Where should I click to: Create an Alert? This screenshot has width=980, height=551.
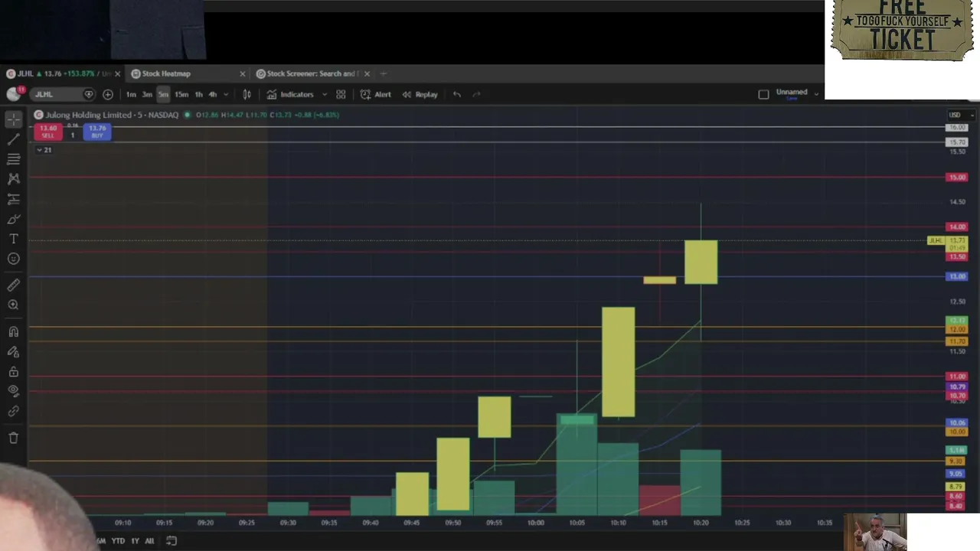376,94
